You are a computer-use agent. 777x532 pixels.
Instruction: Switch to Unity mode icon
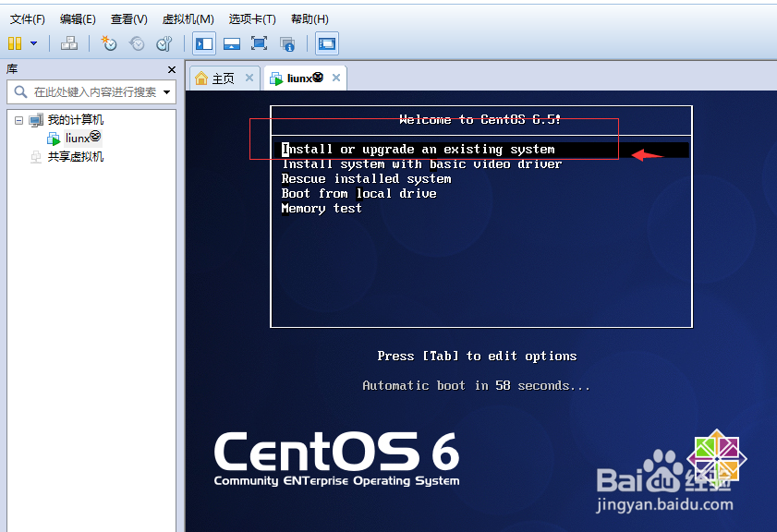click(287, 43)
